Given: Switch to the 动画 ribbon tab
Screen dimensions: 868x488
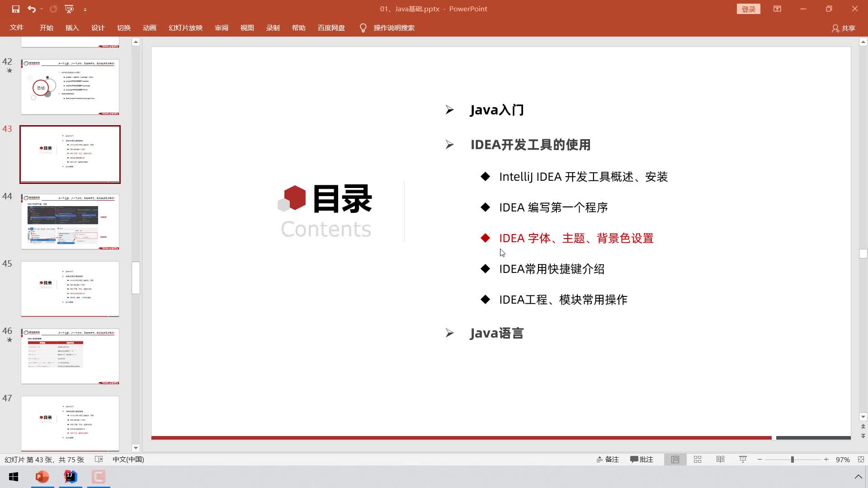Looking at the screenshot, I should pos(149,28).
